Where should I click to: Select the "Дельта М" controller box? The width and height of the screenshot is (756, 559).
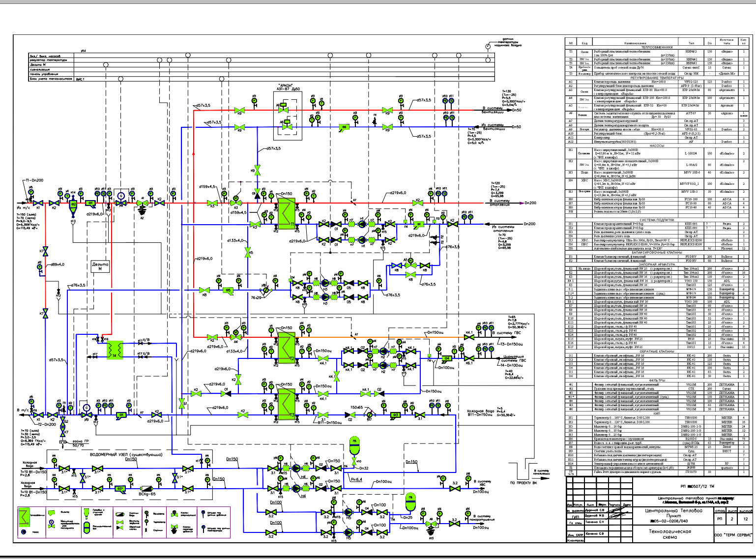[x=100, y=266]
